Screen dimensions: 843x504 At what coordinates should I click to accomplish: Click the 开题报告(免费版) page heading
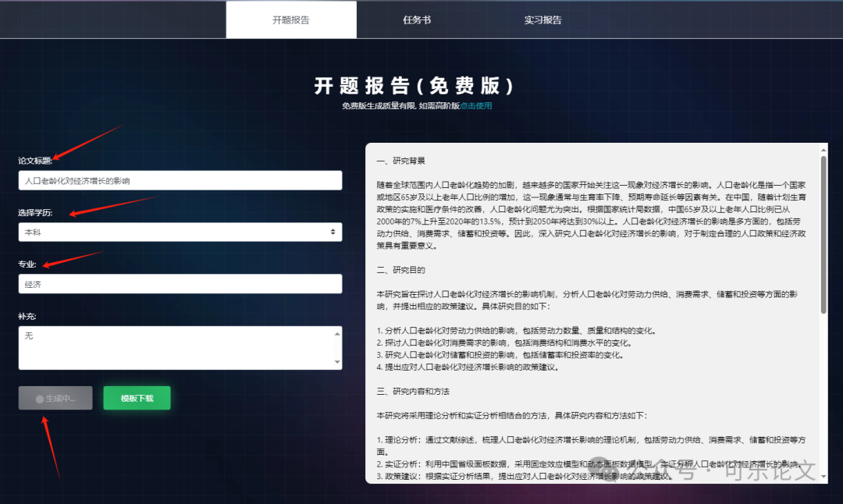pyautogui.click(x=414, y=86)
